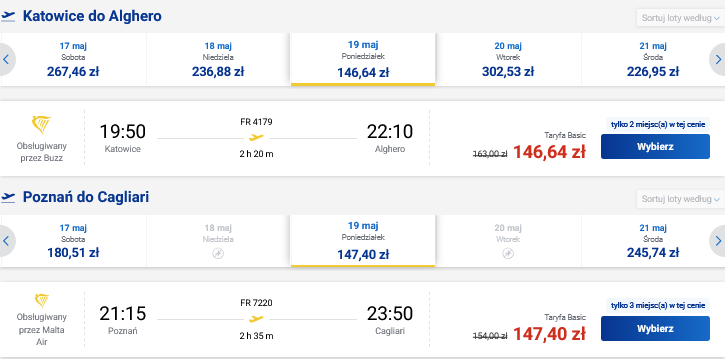Show later dates for Katowice to Alghero
Image resolution: width=725 pixels, height=360 pixels.
(x=718, y=59)
